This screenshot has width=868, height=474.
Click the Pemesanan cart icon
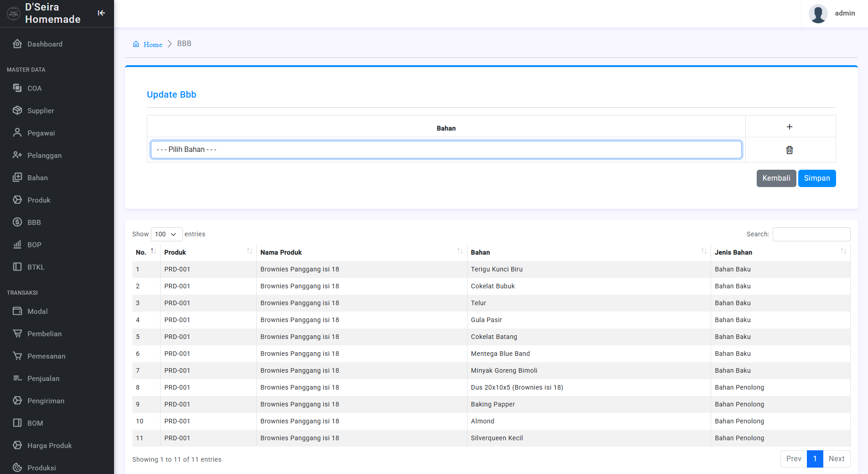coord(17,356)
